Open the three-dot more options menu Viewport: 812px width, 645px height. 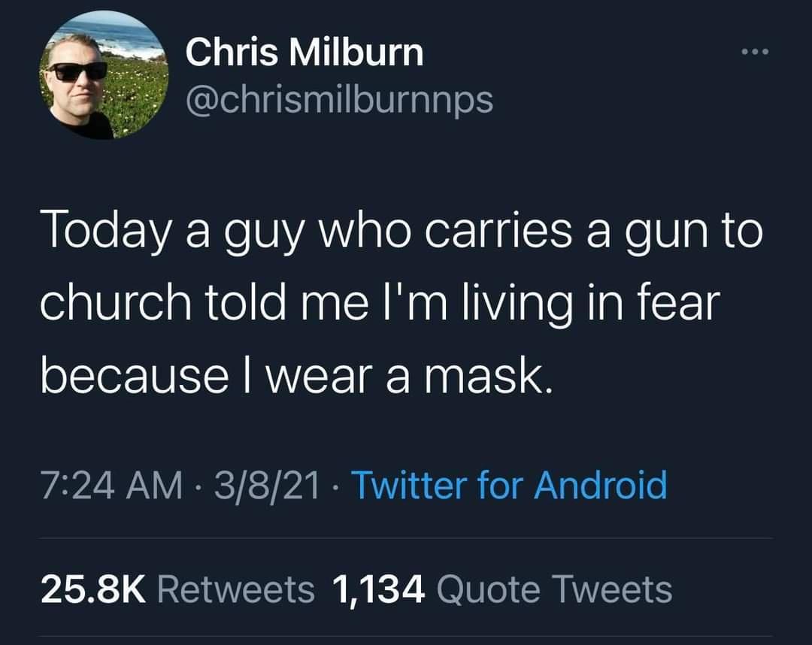[755, 51]
